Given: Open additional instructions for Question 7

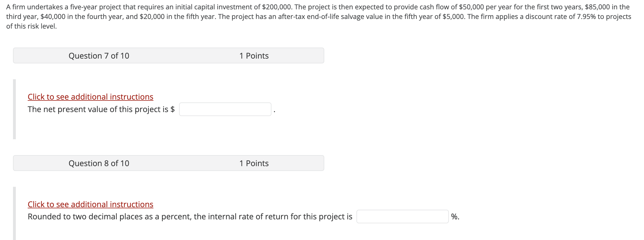Looking at the screenshot, I should pyautogui.click(x=90, y=97).
